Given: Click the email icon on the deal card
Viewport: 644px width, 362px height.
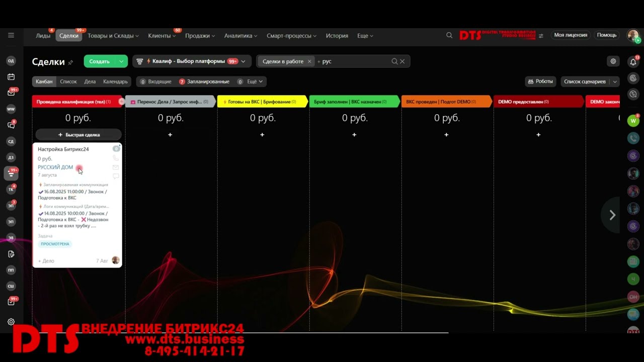Looking at the screenshot, I should [116, 167].
